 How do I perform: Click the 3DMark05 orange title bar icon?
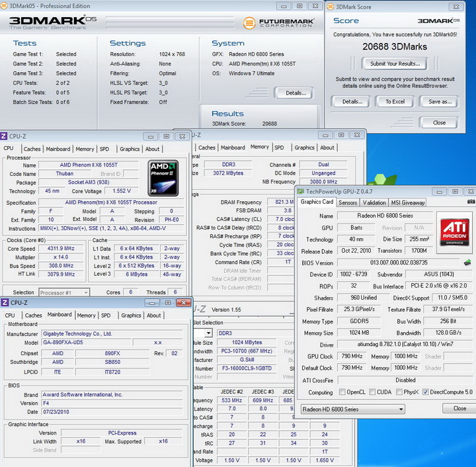point(4,6)
